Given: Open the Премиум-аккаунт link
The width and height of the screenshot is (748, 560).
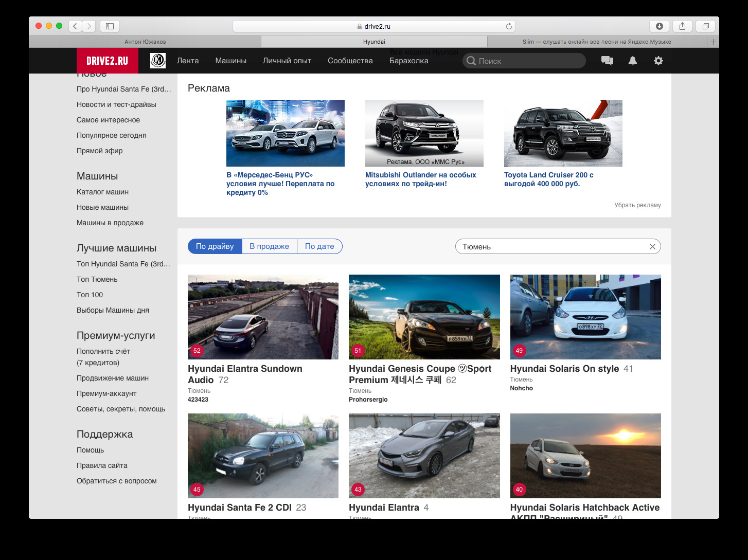Looking at the screenshot, I should 106,393.
